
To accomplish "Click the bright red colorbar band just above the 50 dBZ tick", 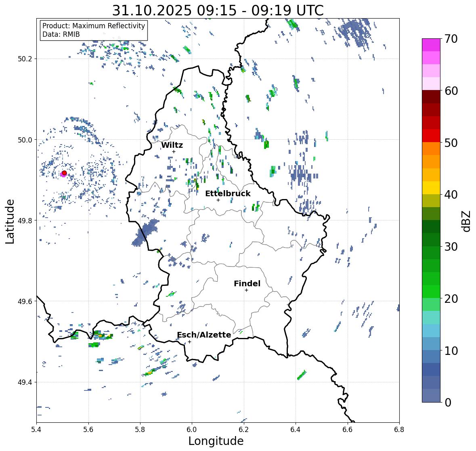I will 431,136.
